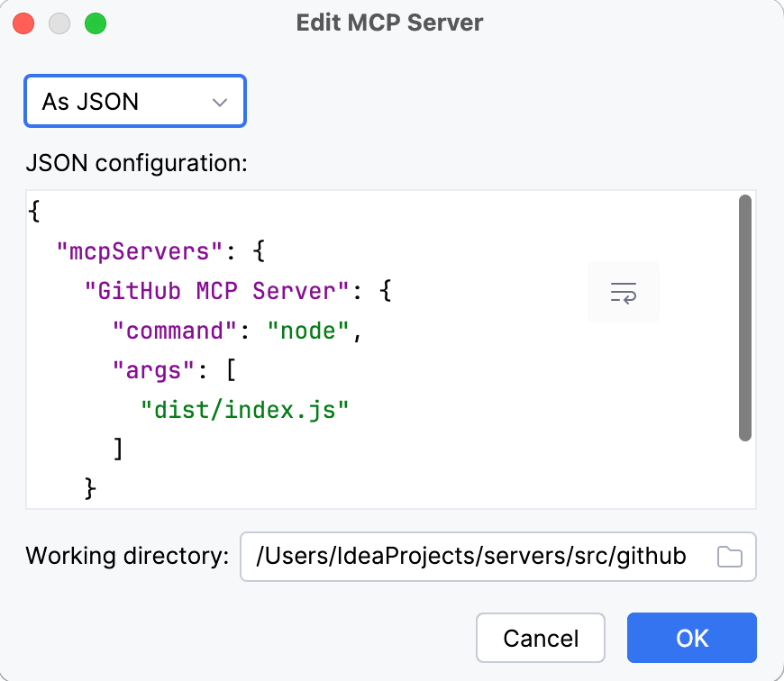This screenshot has height=681, width=784.
Task: Click the JSON configuration label
Action: tap(137, 163)
